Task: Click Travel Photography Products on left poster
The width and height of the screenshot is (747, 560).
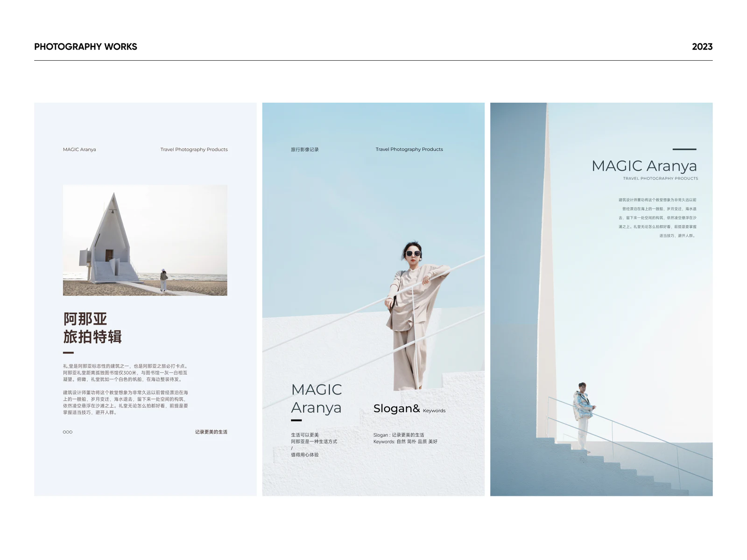Action: pos(194,149)
